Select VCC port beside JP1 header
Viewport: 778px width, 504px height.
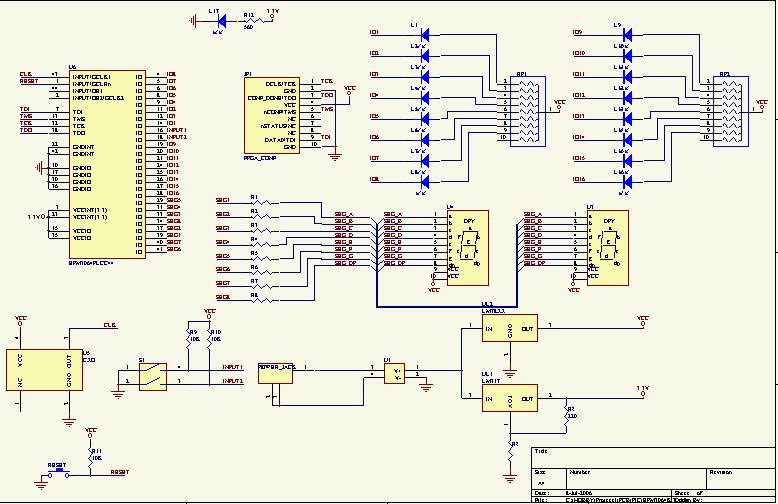349,90
